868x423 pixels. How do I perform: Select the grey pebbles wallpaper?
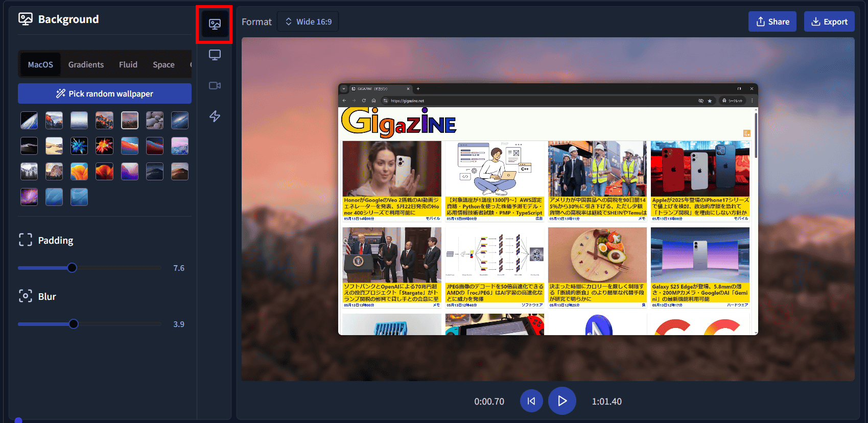pyautogui.click(x=155, y=121)
